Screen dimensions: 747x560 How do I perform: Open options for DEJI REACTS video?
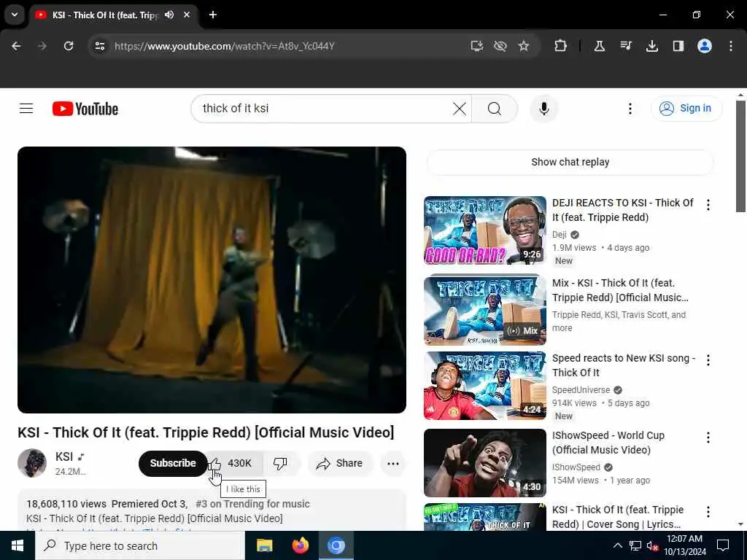pyautogui.click(x=708, y=205)
